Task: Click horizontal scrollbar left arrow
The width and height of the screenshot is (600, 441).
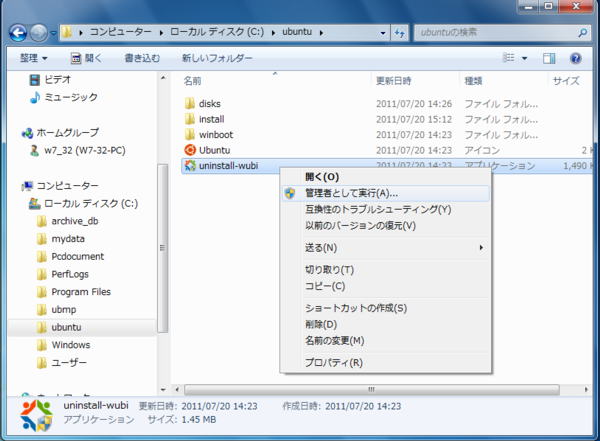Action: (x=177, y=390)
